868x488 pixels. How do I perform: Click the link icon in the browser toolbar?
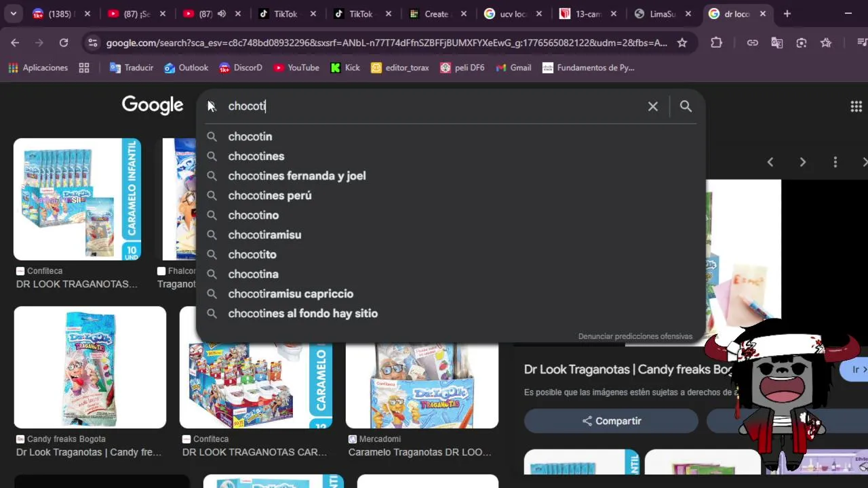(752, 43)
